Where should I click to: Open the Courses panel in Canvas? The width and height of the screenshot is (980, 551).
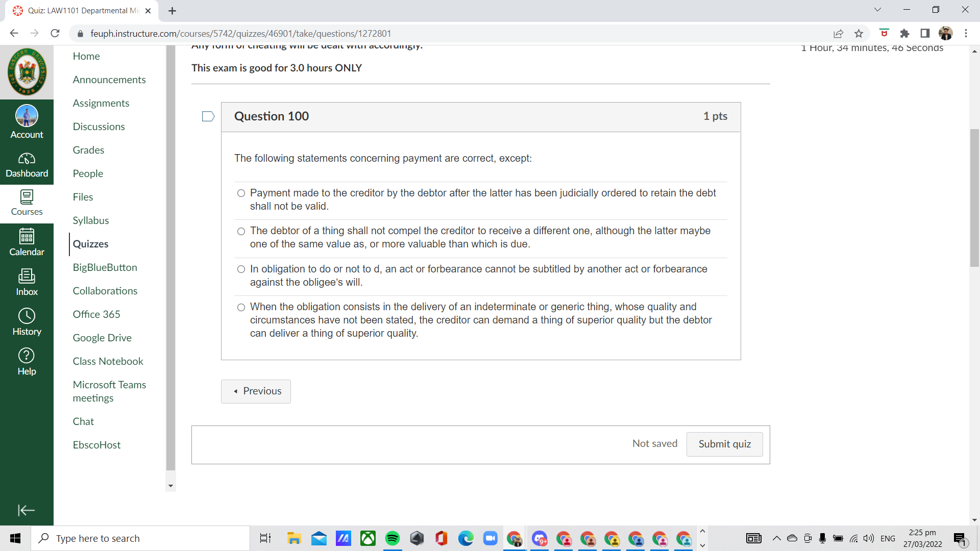(x=27, y=204)
